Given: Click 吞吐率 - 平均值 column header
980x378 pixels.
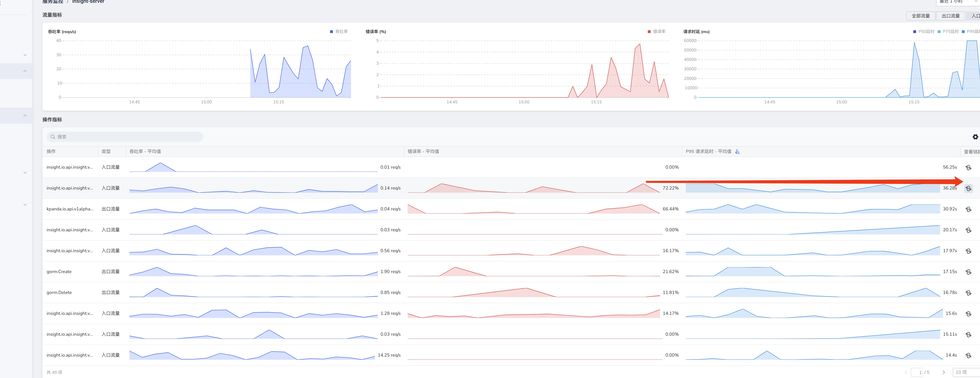Looking at the screenshot, I should (145, 152).
